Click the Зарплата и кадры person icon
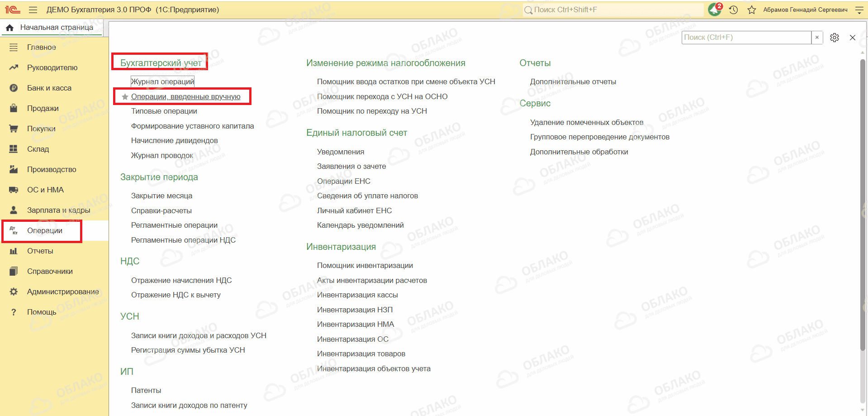868x416 pixels. click(14, 210)
